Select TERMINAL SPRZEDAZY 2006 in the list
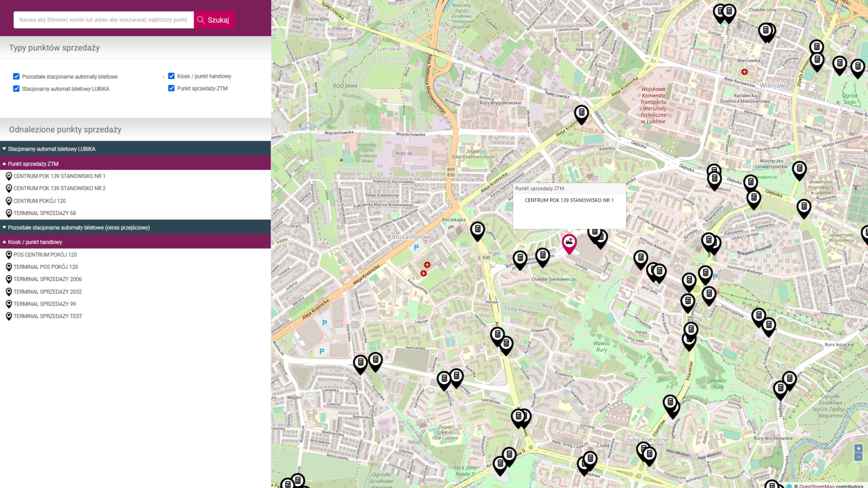 [47, 279]
